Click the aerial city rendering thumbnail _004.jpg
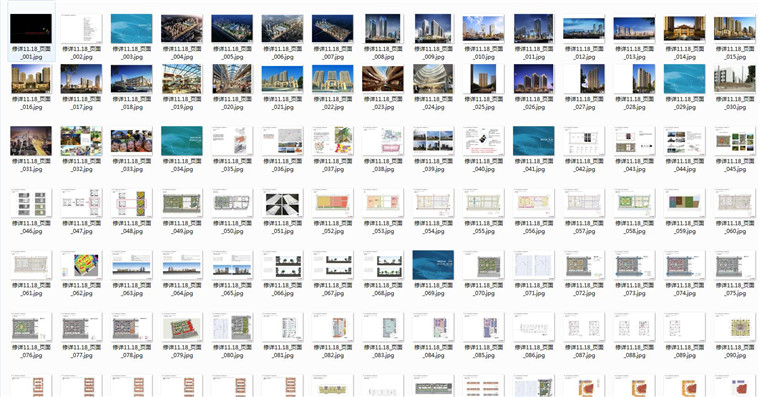 [x=182, y=29]
